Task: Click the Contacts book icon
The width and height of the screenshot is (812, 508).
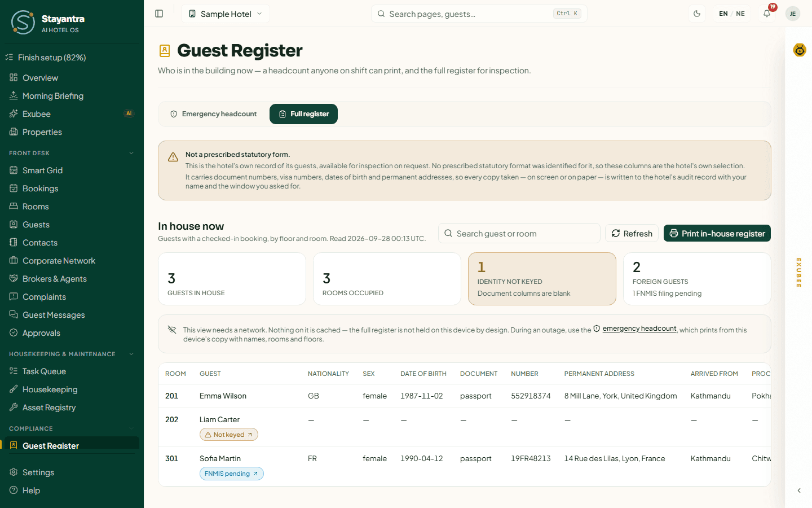Action: point(14,243)
